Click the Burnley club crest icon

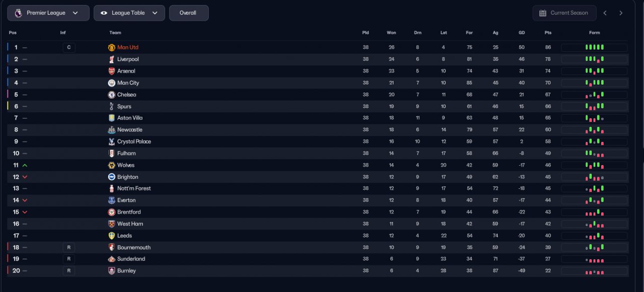tap(112, 271)
